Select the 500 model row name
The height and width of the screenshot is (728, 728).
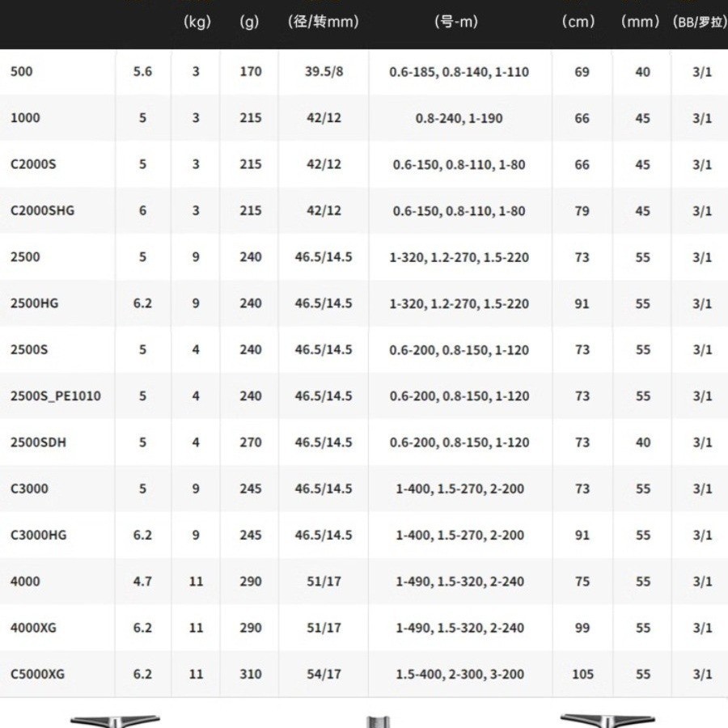22,72
